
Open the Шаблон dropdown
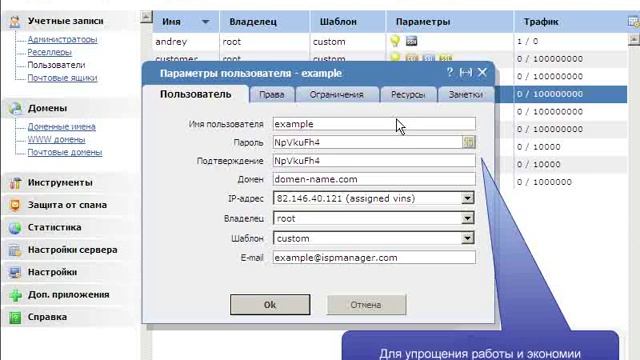point(467,238)
